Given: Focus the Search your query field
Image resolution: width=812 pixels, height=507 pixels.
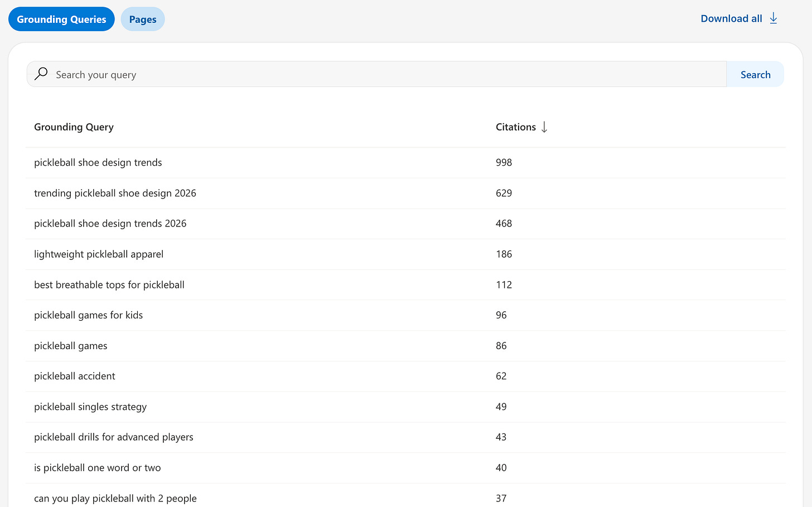Looking at the screenshot, I should [x=377, y=74].
